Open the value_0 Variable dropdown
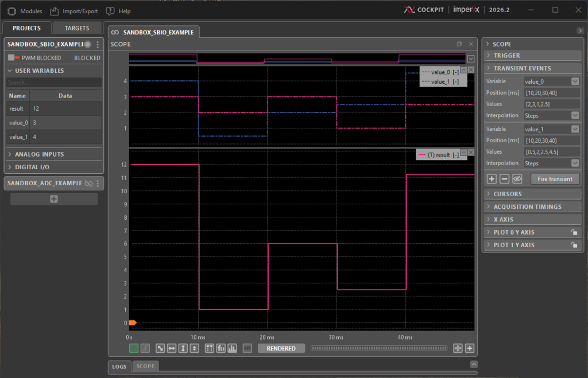 point(575,81)
